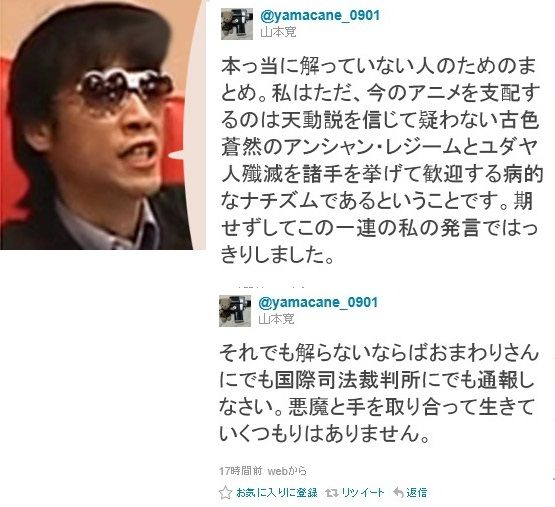The image size is (555, 507).
Task: Open the second @yamacane_0901 username link
Action: (318, 302)
